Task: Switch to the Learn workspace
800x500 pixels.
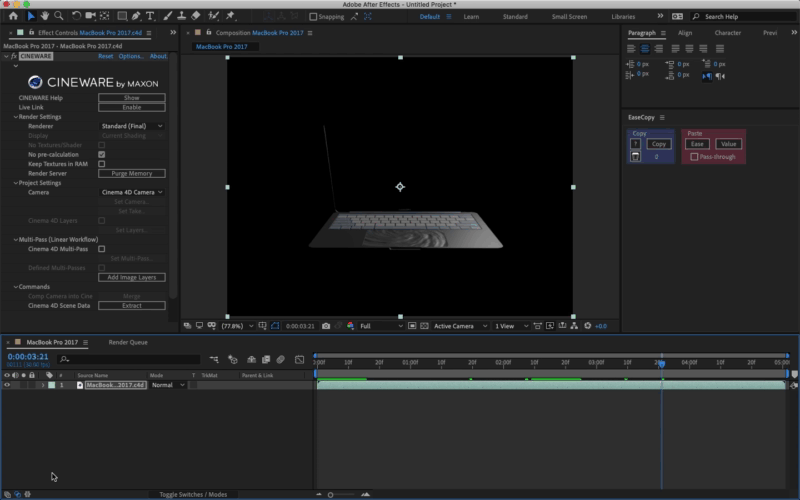Action: pyautogui.click(x=471, y=17)
